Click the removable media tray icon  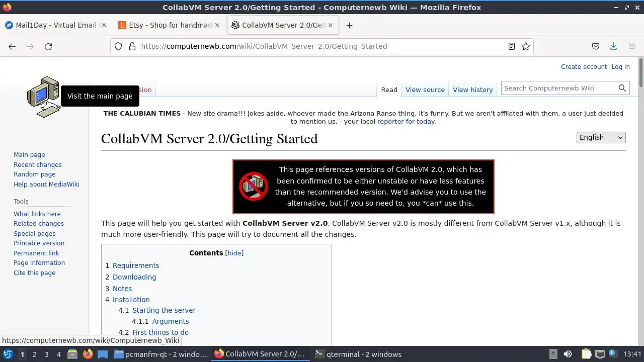553,354
